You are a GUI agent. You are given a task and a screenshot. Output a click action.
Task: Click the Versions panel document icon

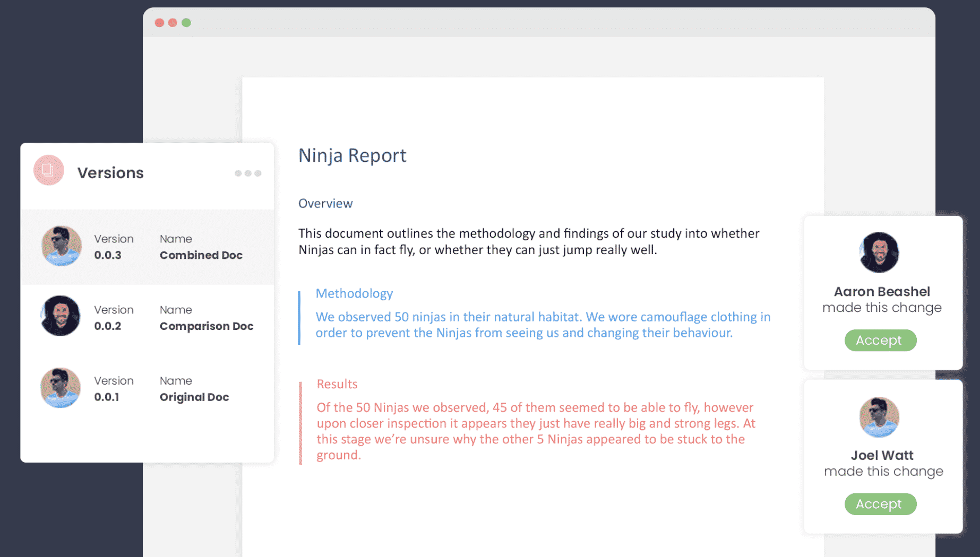click(x=48, y=171)
